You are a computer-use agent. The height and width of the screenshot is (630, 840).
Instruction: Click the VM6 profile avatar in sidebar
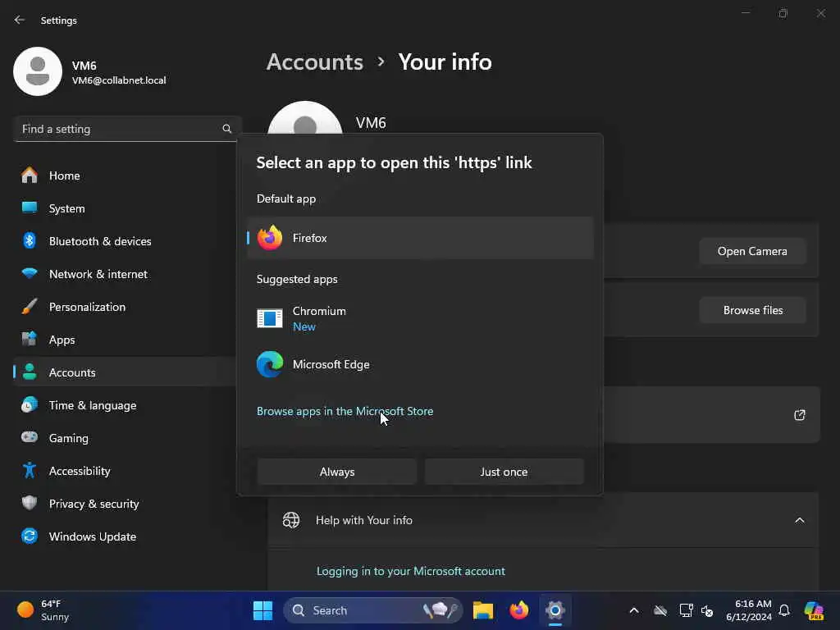(38, 72)
